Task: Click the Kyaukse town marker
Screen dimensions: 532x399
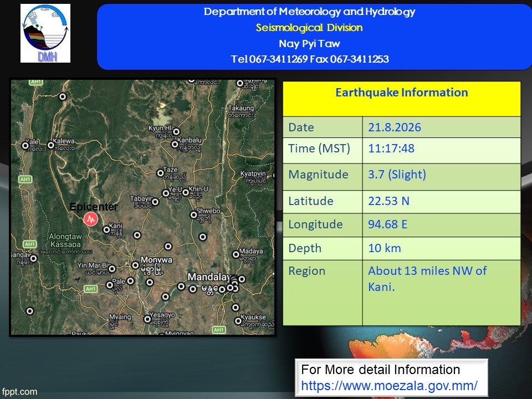Action: tap(238, 321)
